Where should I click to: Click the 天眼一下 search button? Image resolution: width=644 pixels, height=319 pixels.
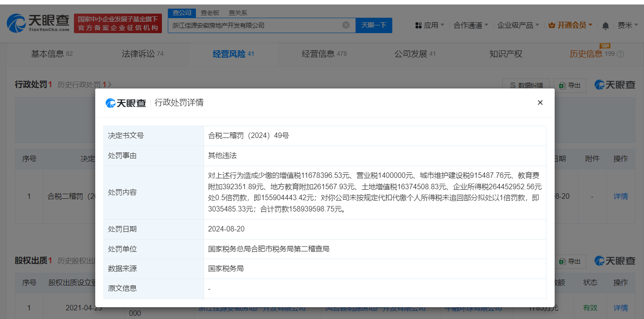[x=374, y=25]
